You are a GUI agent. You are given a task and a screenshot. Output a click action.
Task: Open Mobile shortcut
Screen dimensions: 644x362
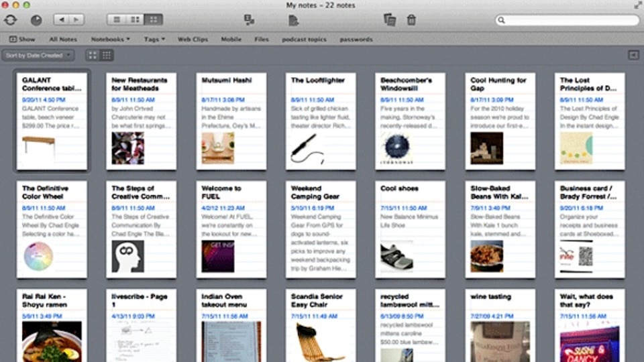tap(231, 40)
